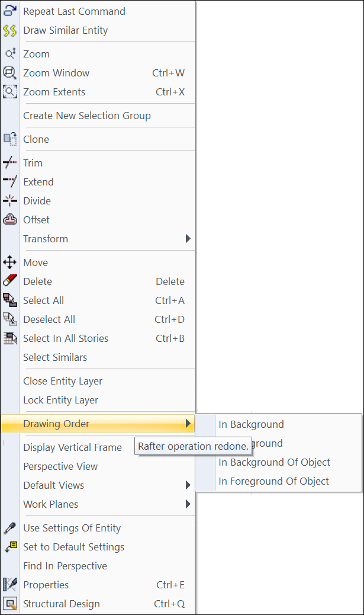Select Create New Selection Group

click(x=86, y=116)
